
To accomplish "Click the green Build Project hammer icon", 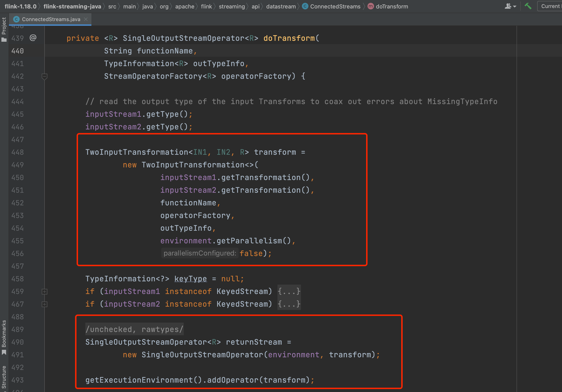I will (x=528, y=6).
